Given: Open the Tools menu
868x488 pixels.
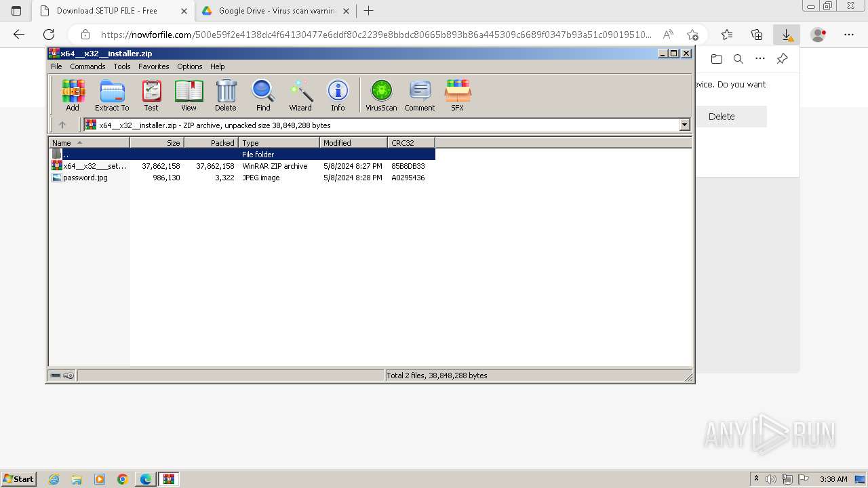Looking at the screenshot, I should (122, 66).
